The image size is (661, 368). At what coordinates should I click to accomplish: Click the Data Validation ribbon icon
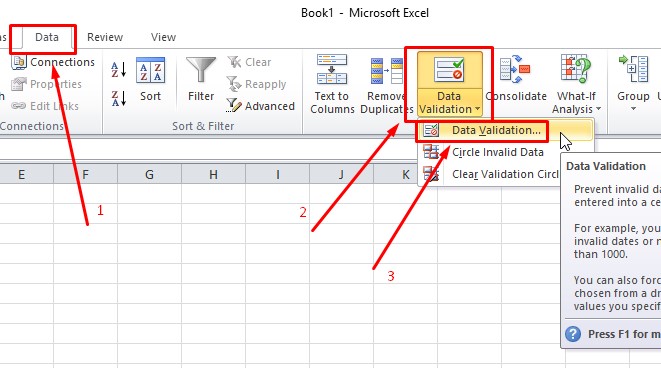(x=449, y=70)
